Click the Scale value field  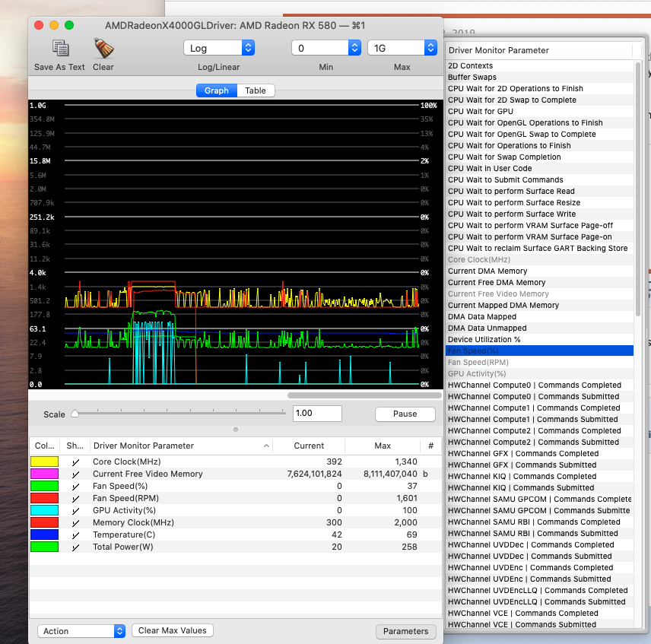317,414
